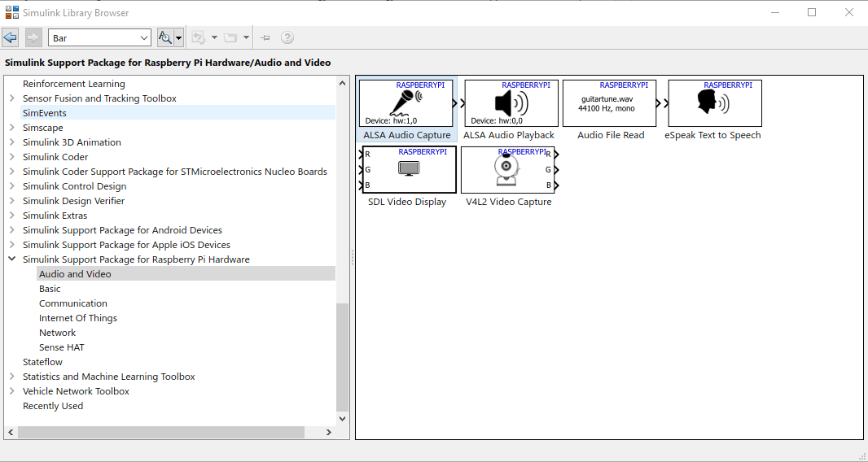Click the search magnifier icon
Screen dimensions: 868x462
(x=165, y=37)
